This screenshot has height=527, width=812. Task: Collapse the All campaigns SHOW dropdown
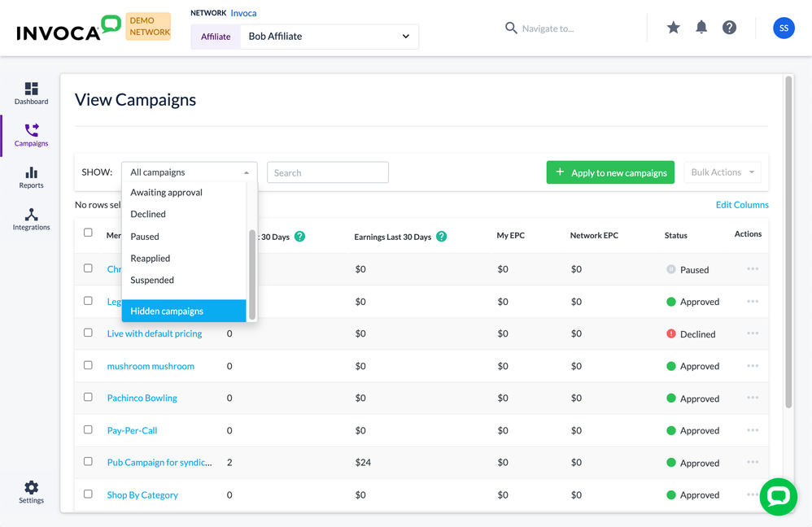pyautogui.click(x=189, y=172)
